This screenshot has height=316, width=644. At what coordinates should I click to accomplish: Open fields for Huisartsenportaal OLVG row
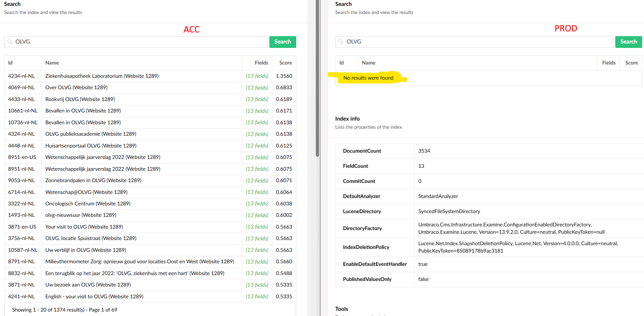pyautogui.click(x=257, y=146)
